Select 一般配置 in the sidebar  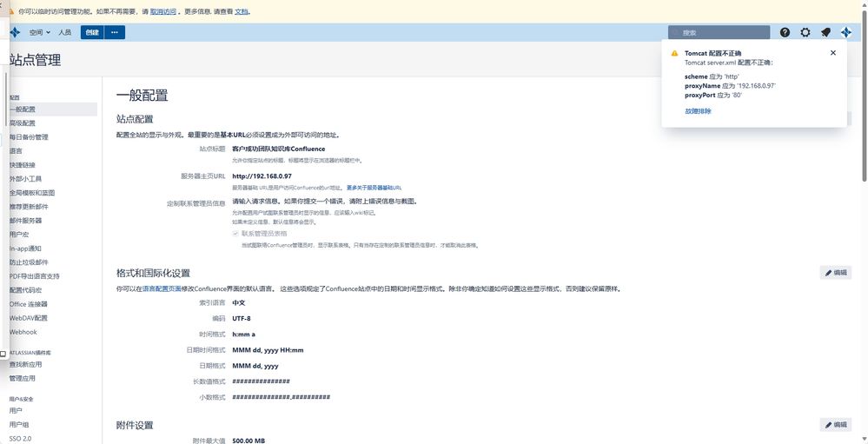click(53, 109)
